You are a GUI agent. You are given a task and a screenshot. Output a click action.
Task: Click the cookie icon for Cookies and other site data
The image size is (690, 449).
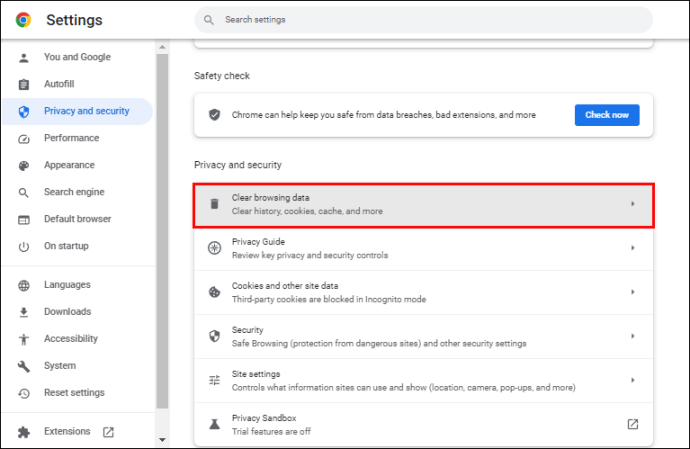click(214, 292)
